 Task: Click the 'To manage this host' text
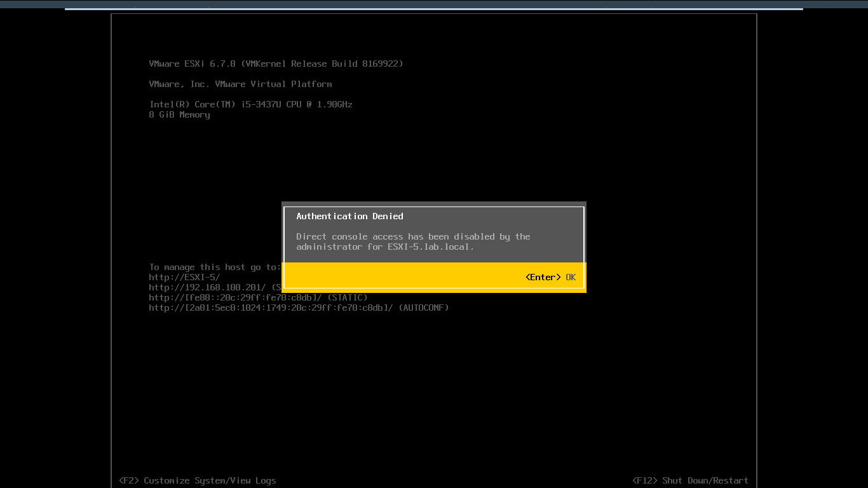[x=214, y=267]
